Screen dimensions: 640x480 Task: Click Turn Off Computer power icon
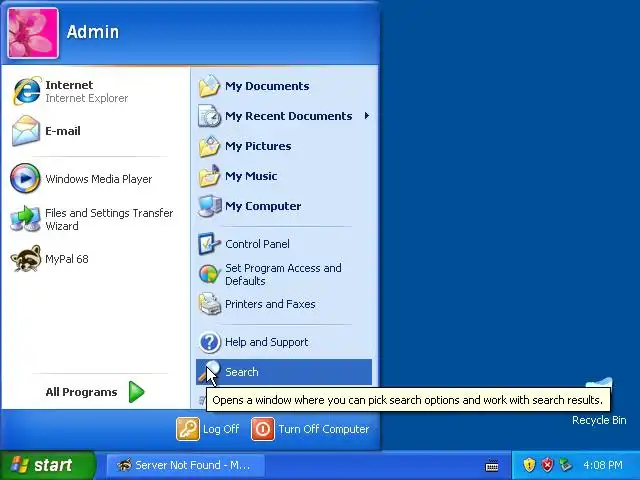click(x=263, y=429)
